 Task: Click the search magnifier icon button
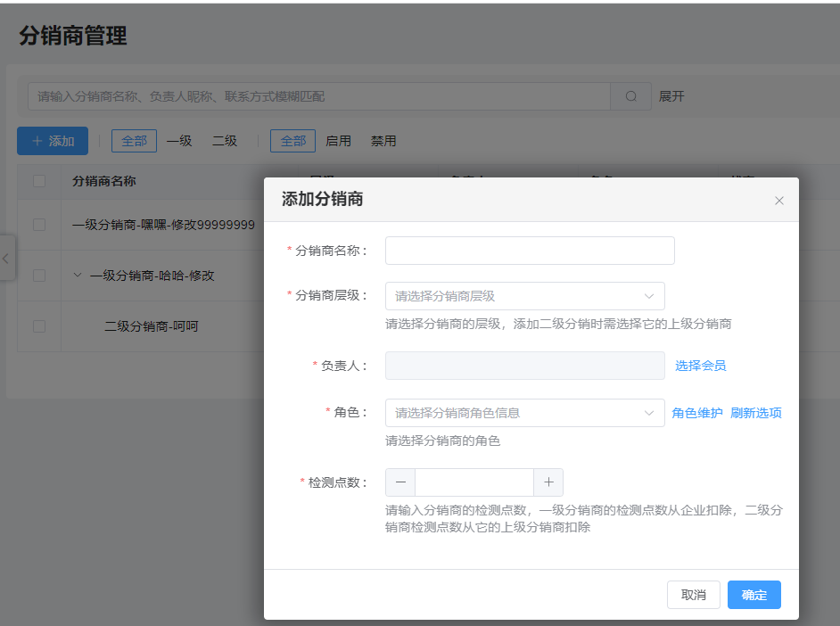[631, 96]
